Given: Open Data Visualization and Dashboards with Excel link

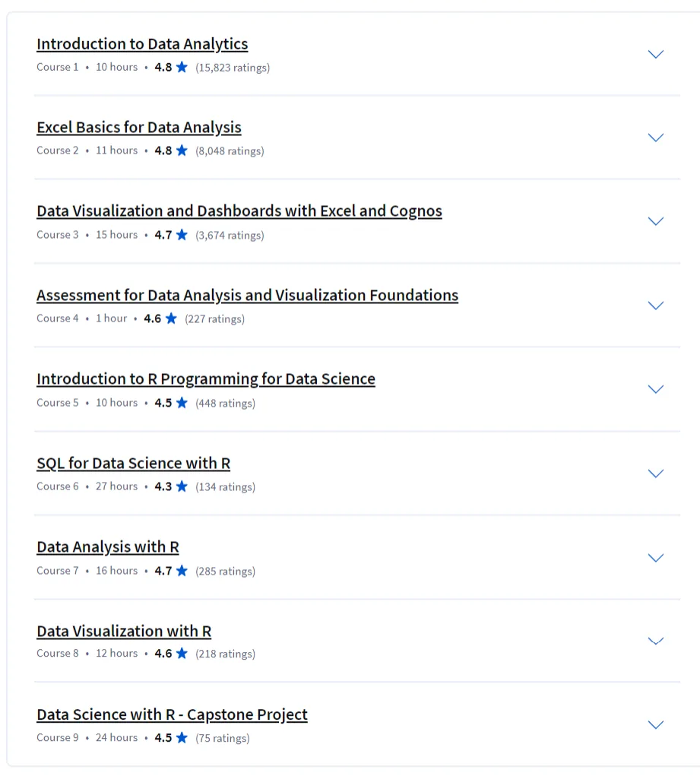Looking at the screenshot, I should click(x=239, y=211).
